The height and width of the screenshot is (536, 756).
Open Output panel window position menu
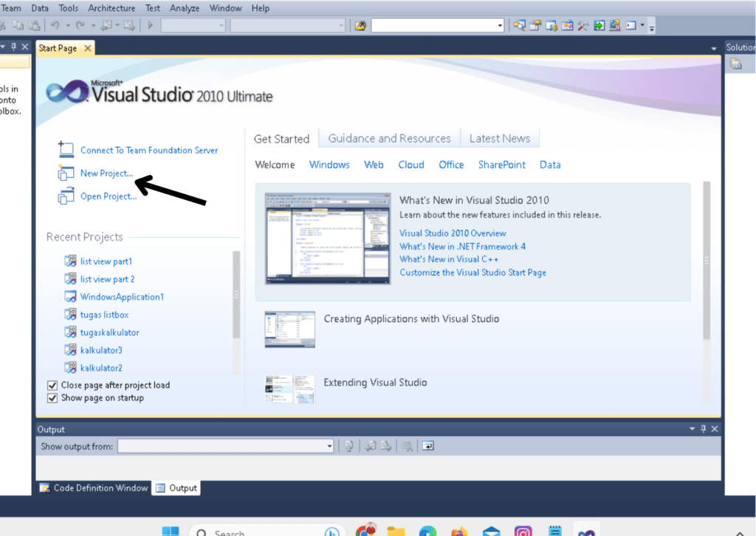693,429
